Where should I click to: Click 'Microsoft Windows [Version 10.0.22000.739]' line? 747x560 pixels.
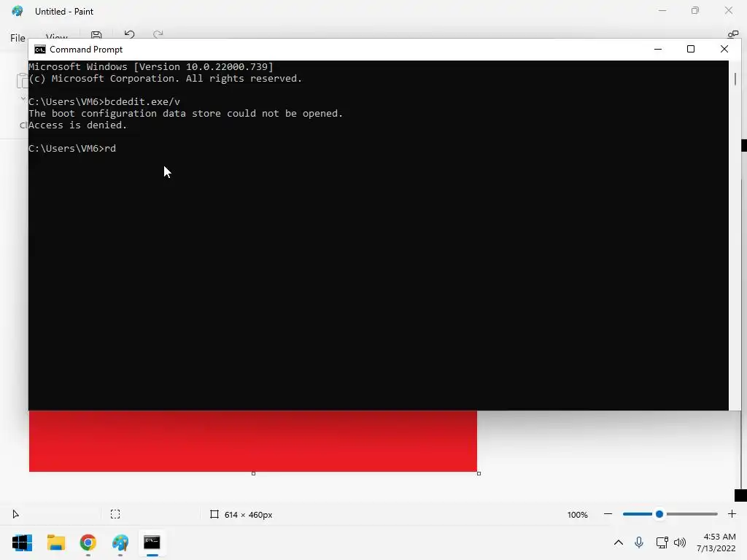coord(150,66)
